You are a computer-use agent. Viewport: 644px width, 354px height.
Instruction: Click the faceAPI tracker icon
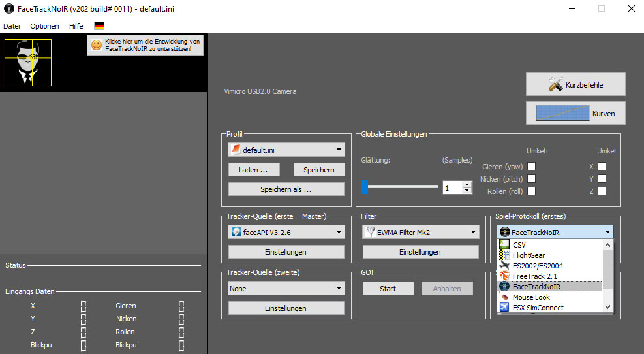[236, 232]
